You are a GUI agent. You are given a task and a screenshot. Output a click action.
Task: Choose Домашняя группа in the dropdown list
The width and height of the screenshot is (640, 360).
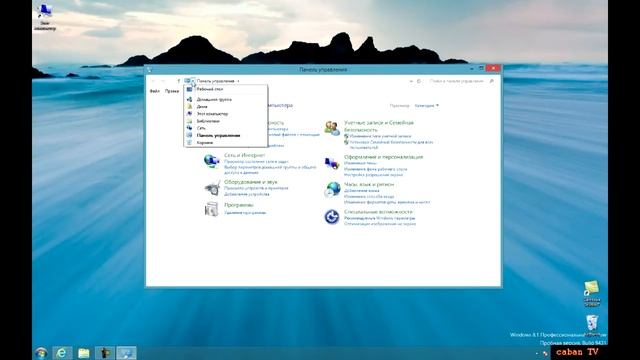(226, 99)
